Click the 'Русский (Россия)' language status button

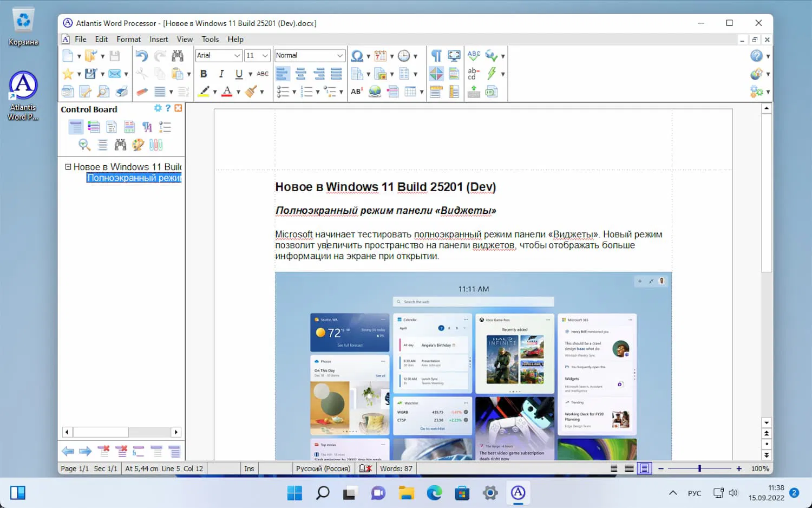[x=323, y=468]
